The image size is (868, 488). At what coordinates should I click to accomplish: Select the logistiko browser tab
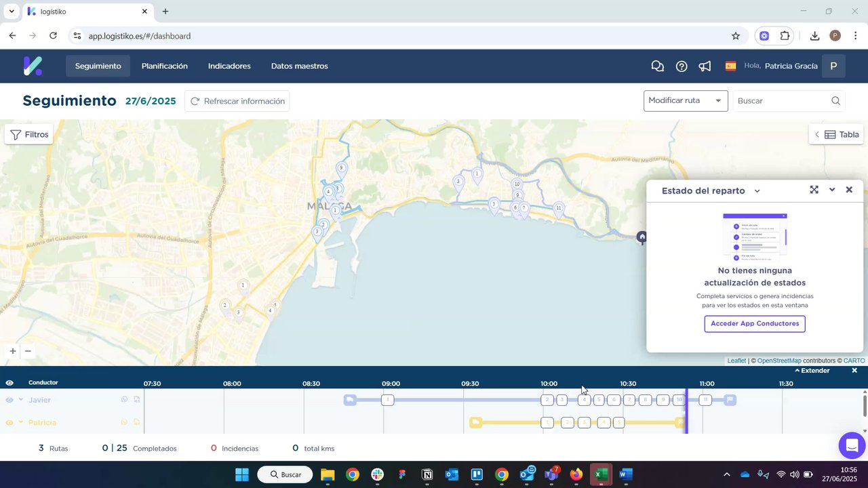pyautogui.click(x=87, y=12)
